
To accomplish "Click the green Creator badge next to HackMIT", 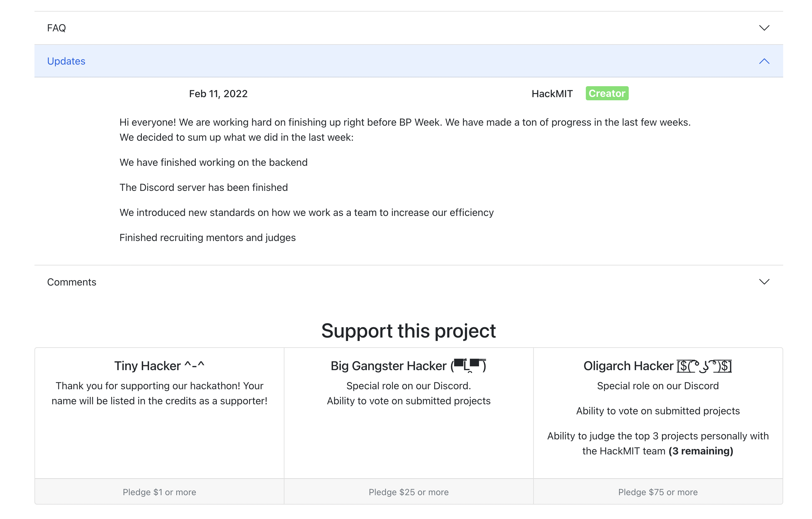I will (x=607, y=93).
